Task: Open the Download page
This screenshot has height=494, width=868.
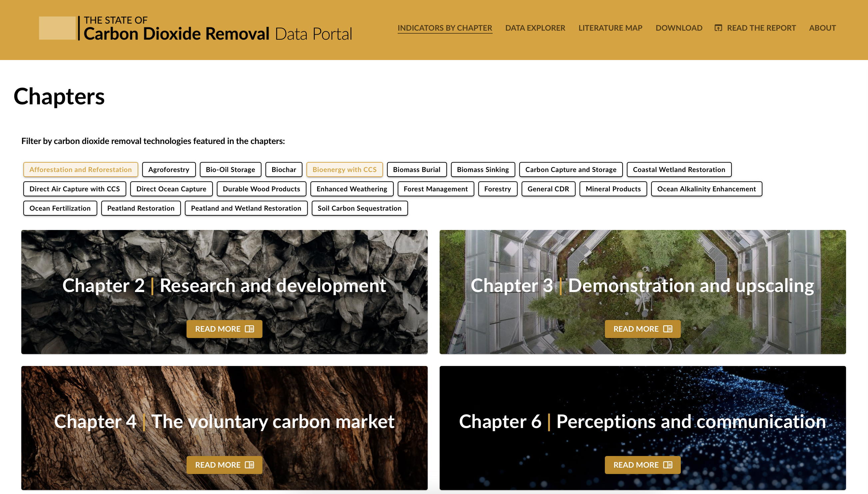Action: point(679,28)
